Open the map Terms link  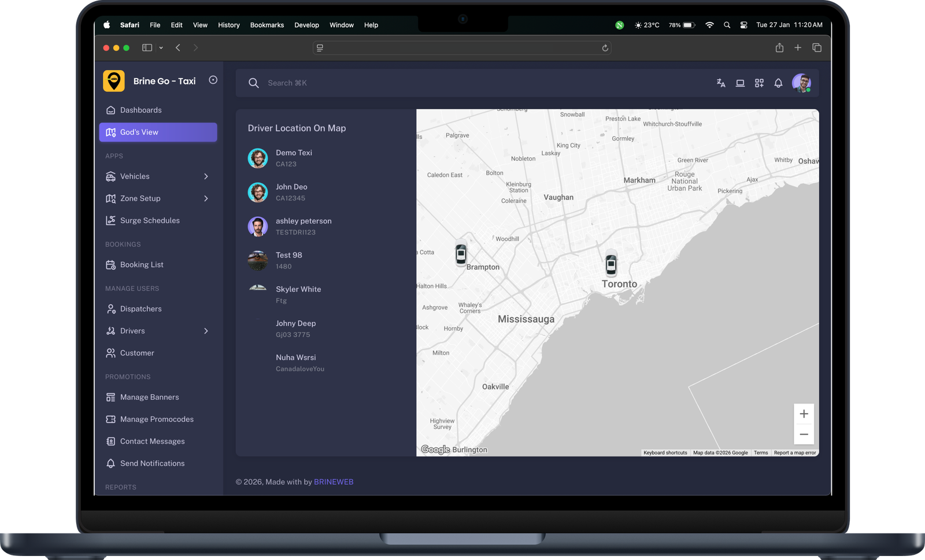[761, 453]
